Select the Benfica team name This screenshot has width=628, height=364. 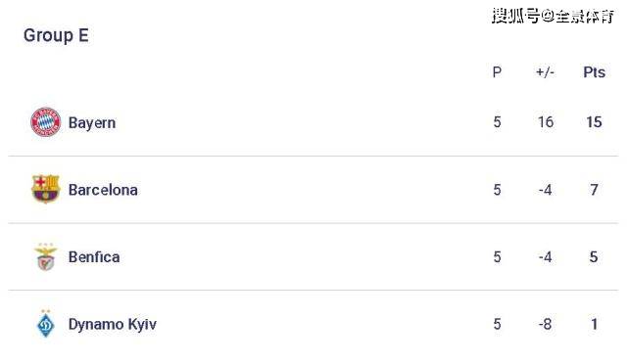coord(94,256)
